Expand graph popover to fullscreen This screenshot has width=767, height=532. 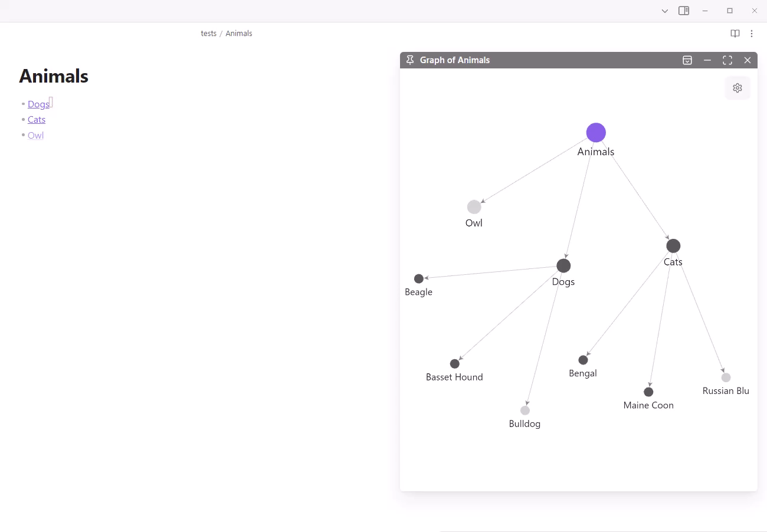click(x=727, y=60)
